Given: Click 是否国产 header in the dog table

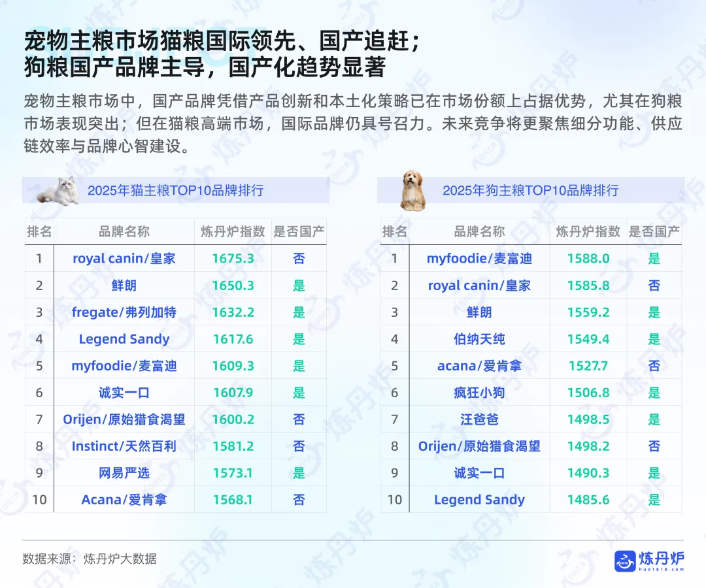Looking at the screenshot, I should [x=654, y=232].
